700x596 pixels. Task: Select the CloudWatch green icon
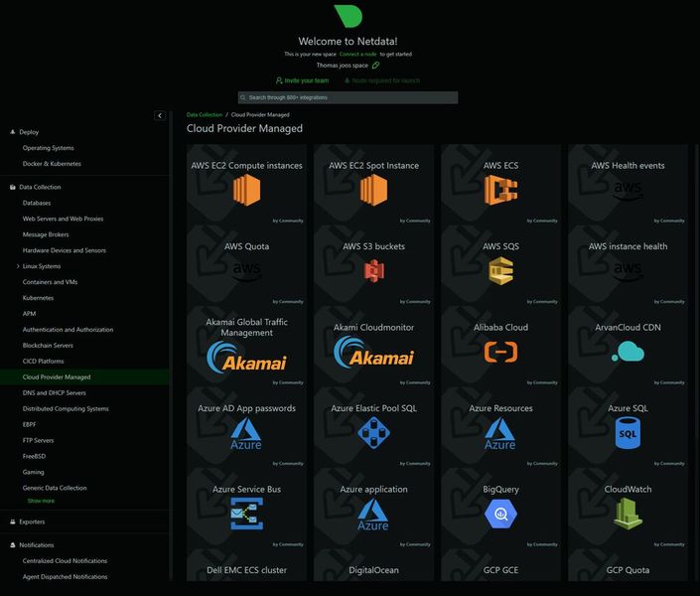point(628,514)
